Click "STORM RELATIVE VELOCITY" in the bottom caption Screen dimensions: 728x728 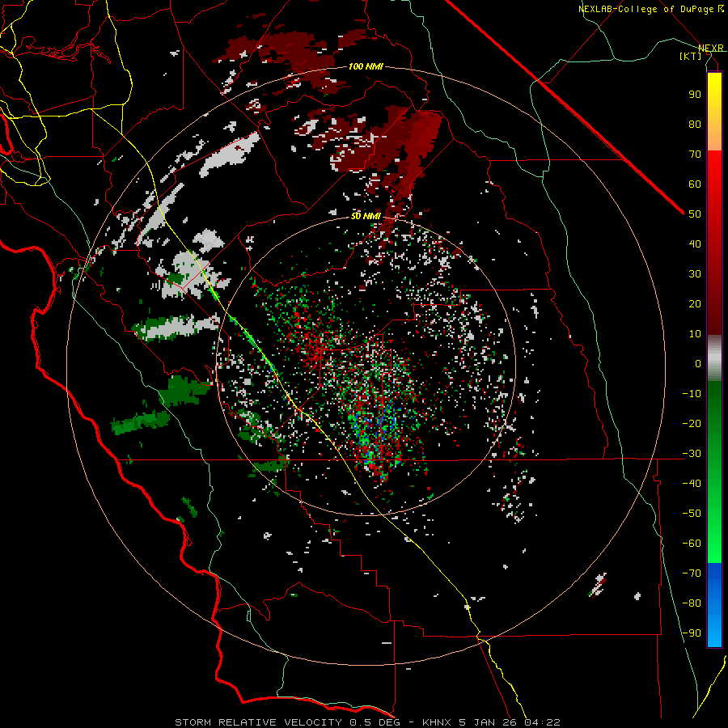point(258,722)
